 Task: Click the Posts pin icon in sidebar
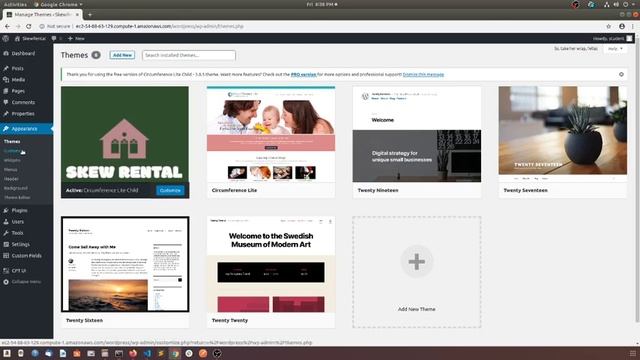pos(6,69)
